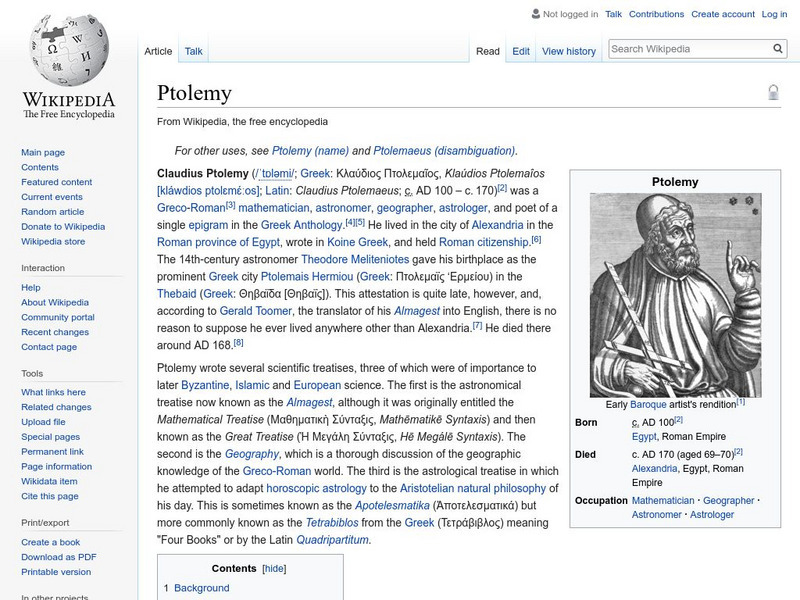Click the not-logged-in user icon
800x600 pixels.
536,14
